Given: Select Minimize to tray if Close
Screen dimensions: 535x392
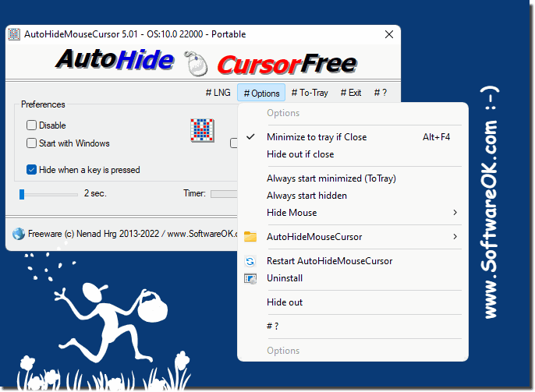Looking at the screenshot, I should point(353,137).
